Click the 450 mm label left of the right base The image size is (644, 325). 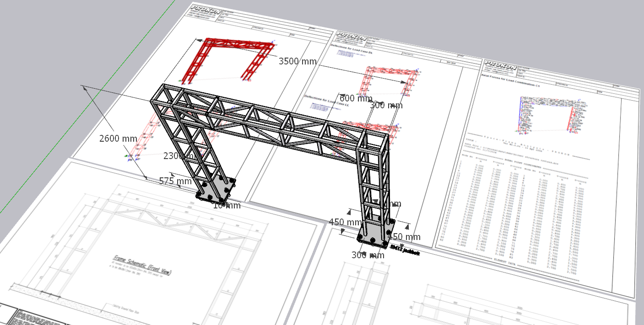pos(346,222)
